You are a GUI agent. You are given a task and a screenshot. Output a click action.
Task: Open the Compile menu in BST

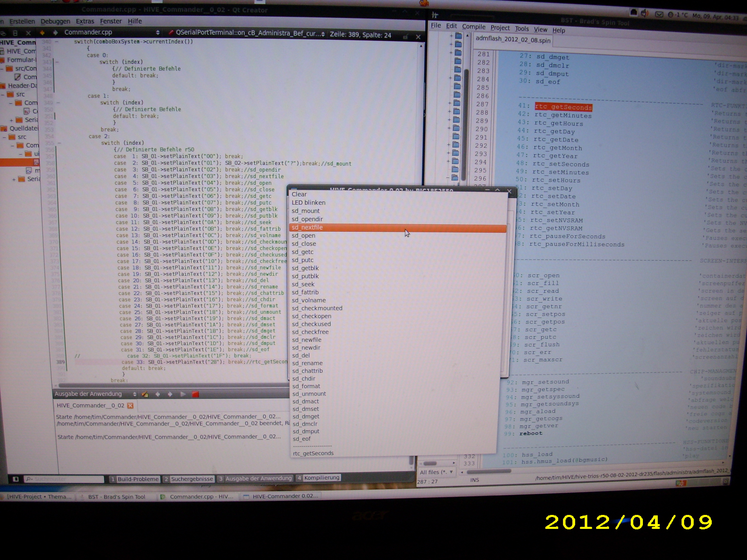click(474, 27)
